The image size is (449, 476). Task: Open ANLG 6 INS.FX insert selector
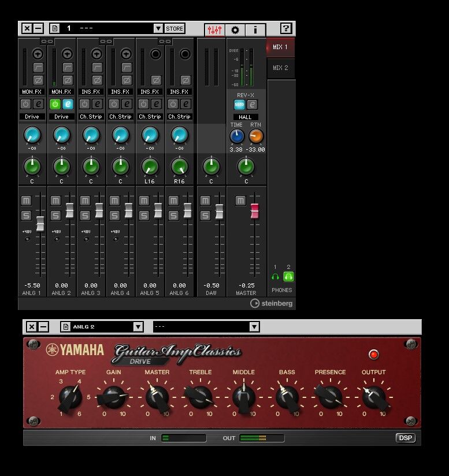pyautogui.click(x=179, y=92)
